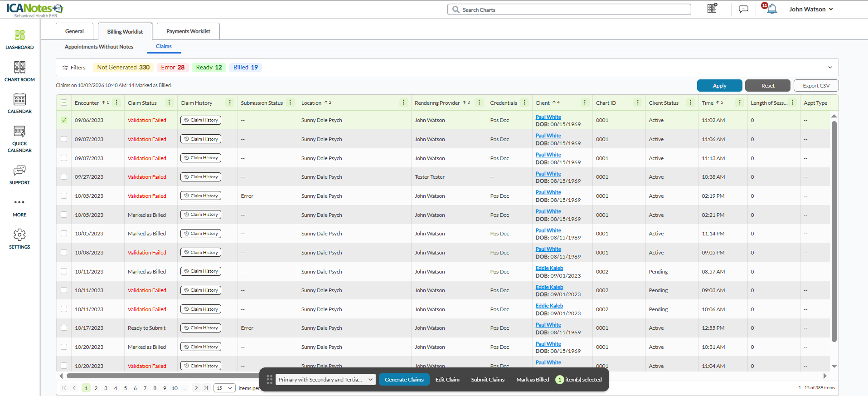Check the 10/08/2023 encounter row checkbox
Screen dimensions: 868x396
[64, 253]
